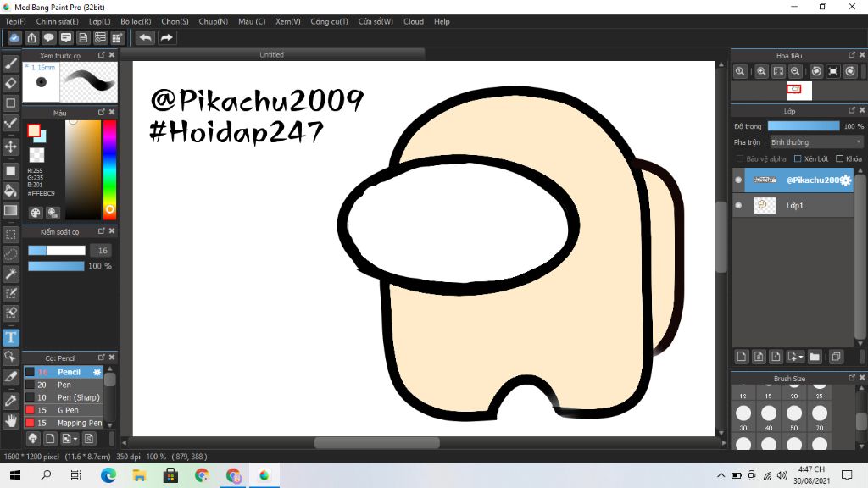Viewport: 868px width, 488px height.
Task: Select the Hand pan tool
Action: [x=10, y=421]
